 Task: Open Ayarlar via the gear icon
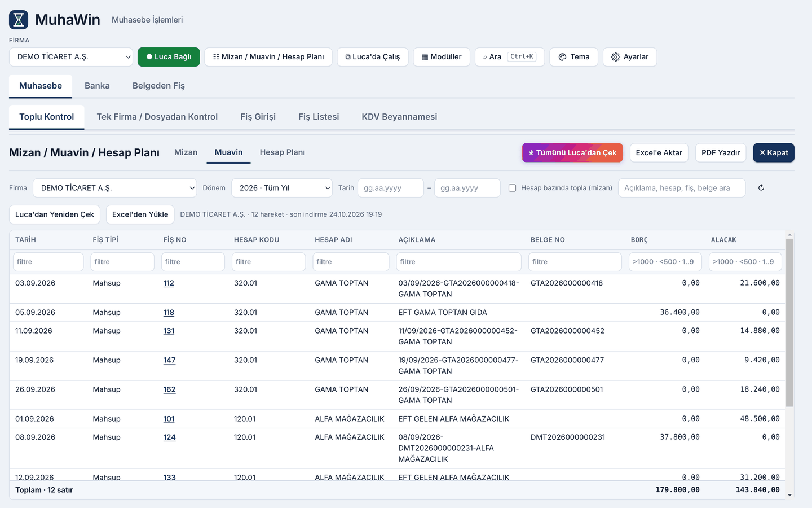pos(616,57)
